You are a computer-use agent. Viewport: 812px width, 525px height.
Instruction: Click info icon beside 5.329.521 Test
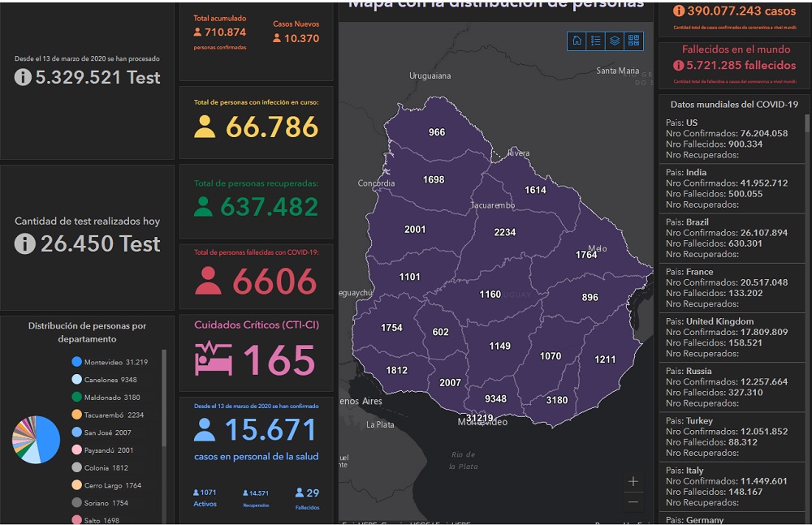pyautogui.click(x=23, y=78)
